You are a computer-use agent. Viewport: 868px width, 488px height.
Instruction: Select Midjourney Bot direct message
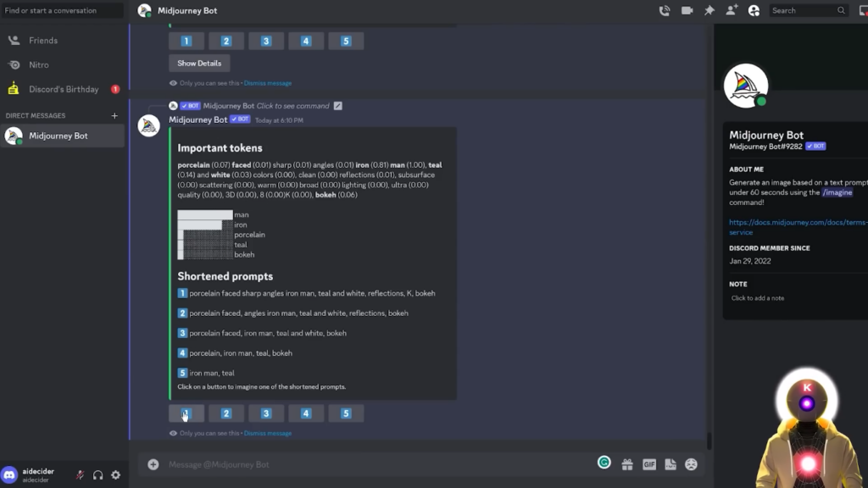(x=62, y=136)
